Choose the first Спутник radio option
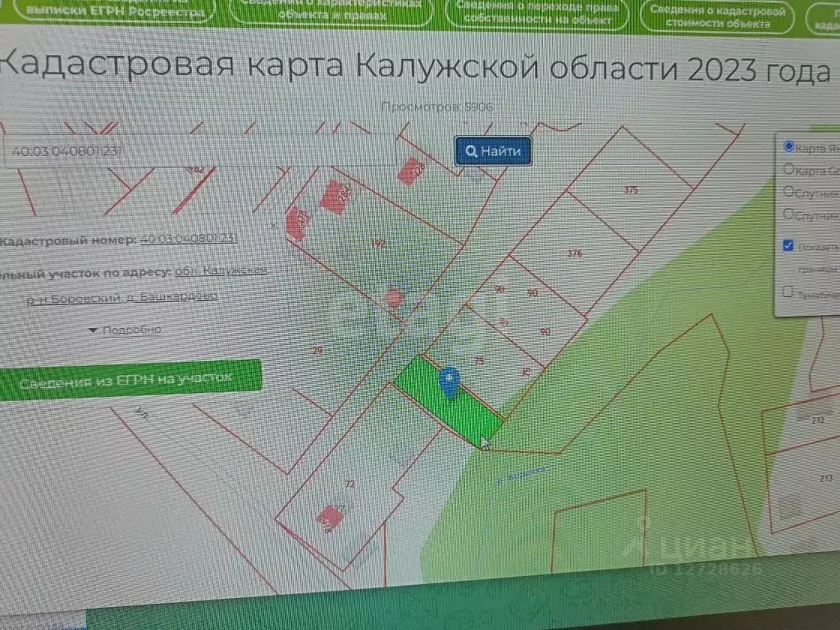Viewport: 840px width, 630px height. (x=789, y=192)
